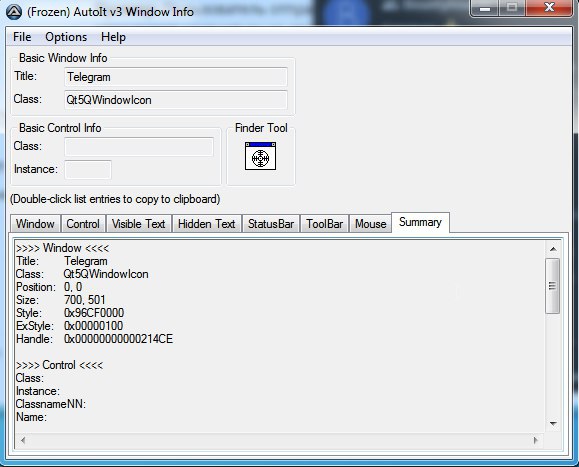Switch to the ToolBar tab
Screen dimensions: 579x467
click(x=324, y=224)
